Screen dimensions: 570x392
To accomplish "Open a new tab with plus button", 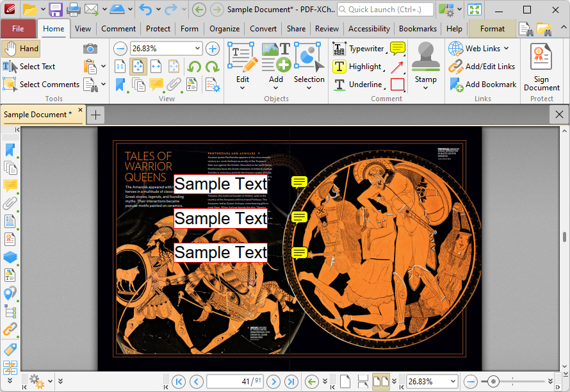I will [x=95, y=115].
